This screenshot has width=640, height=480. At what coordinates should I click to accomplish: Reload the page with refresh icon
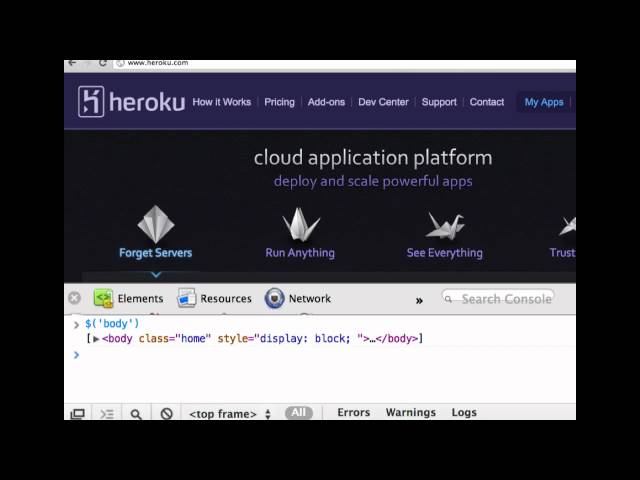(x=102, y=63)
